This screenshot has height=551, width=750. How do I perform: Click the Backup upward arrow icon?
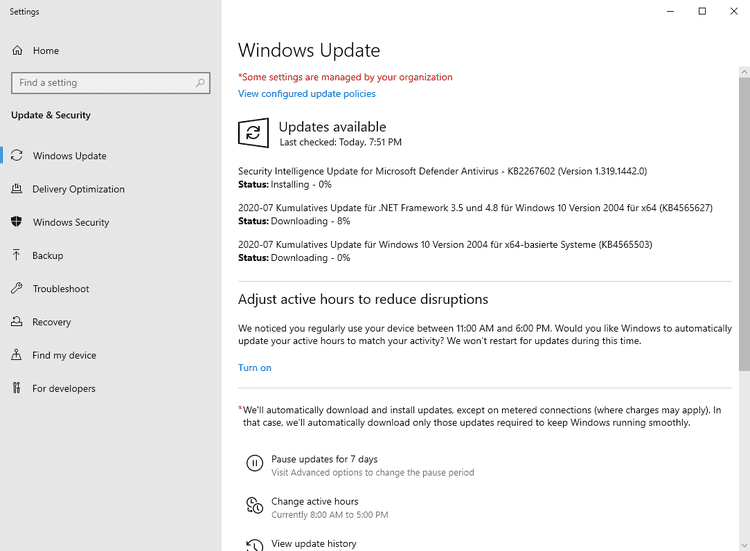(17, 255)
